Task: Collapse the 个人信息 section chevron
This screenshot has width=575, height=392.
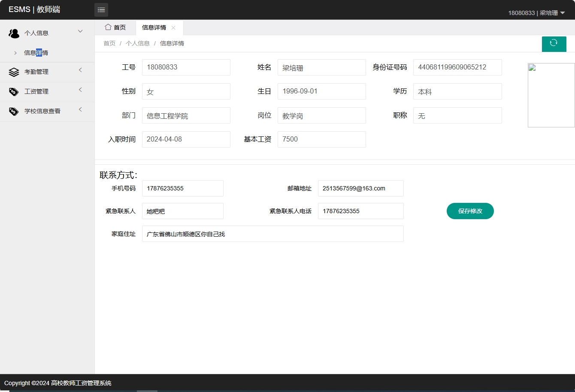Action: point(80,31)
